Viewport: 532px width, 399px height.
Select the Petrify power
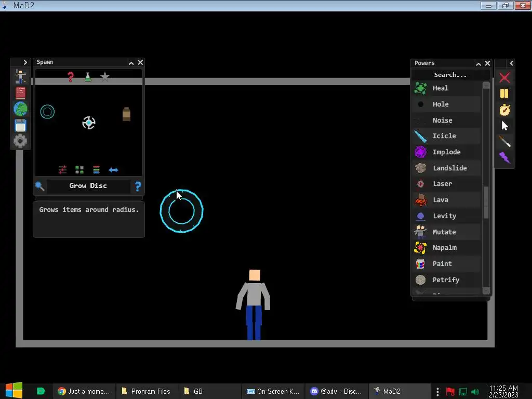tap(446, 280)
